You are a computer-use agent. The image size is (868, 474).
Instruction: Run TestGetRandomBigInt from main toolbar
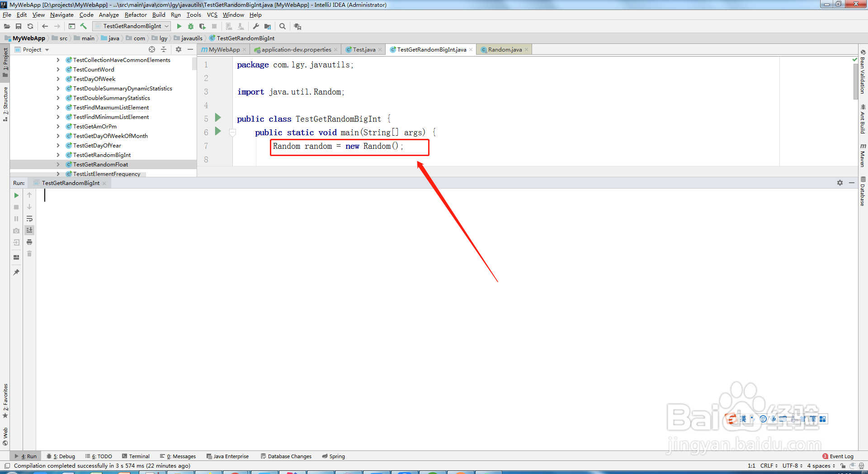179,26
